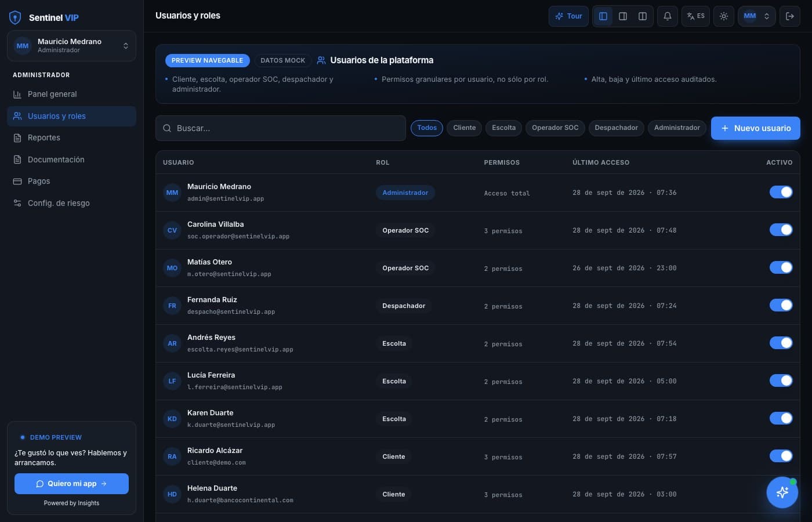Select the right sidebar layout icon
812x522 pixels.
click(x=623, y=16)
